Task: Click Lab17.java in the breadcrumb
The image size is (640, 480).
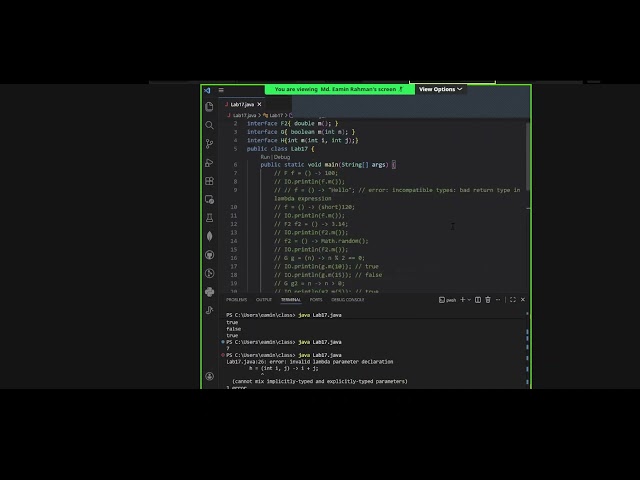Action: click(244, 116)
